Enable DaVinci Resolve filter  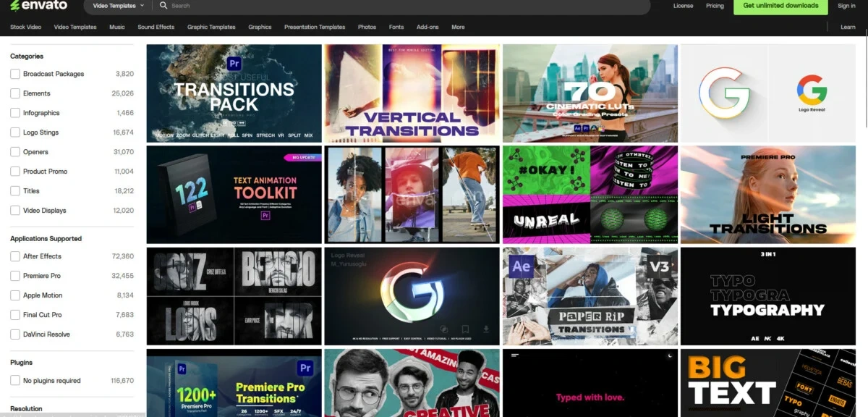click(x=15, y=334)
